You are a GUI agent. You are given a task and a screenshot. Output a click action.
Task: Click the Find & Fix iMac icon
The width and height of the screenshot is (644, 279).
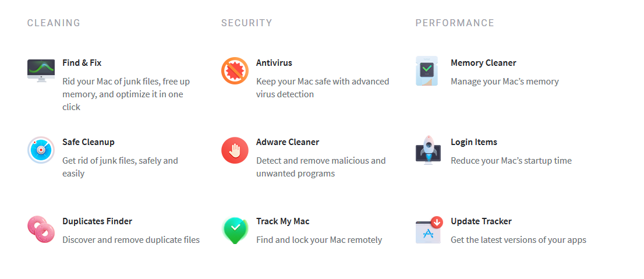pos(41,70)
